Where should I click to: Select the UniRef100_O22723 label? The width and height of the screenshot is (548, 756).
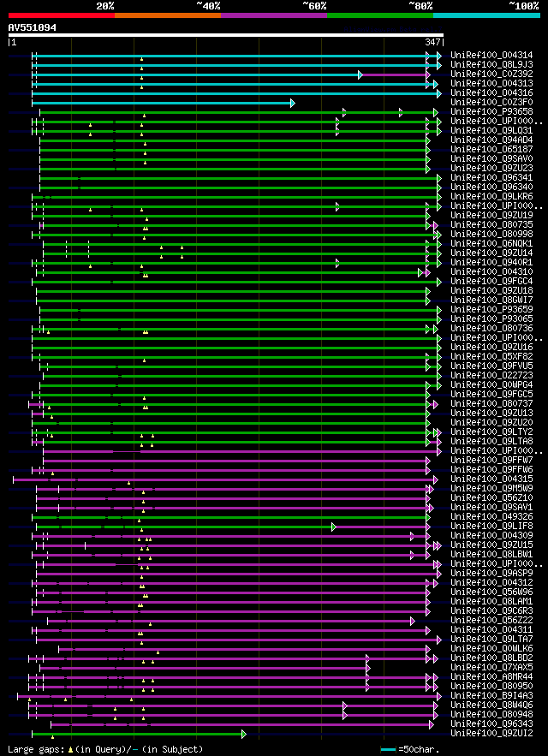tap(491, 376)
